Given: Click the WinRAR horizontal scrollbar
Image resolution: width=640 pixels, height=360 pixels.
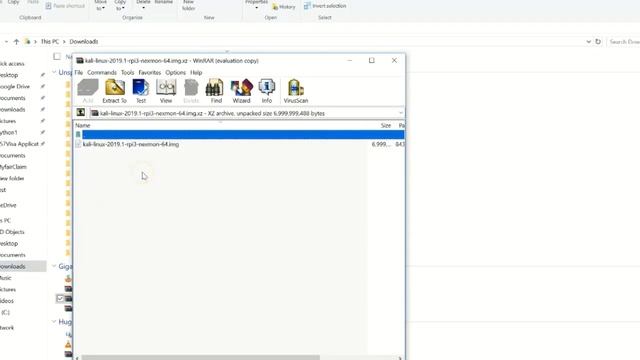Looking at the screenshot, I should point(200,358).
